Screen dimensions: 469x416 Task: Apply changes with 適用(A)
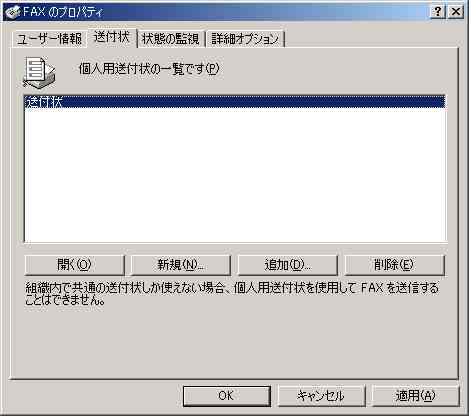pyautogui.click(x=415, y=396)
